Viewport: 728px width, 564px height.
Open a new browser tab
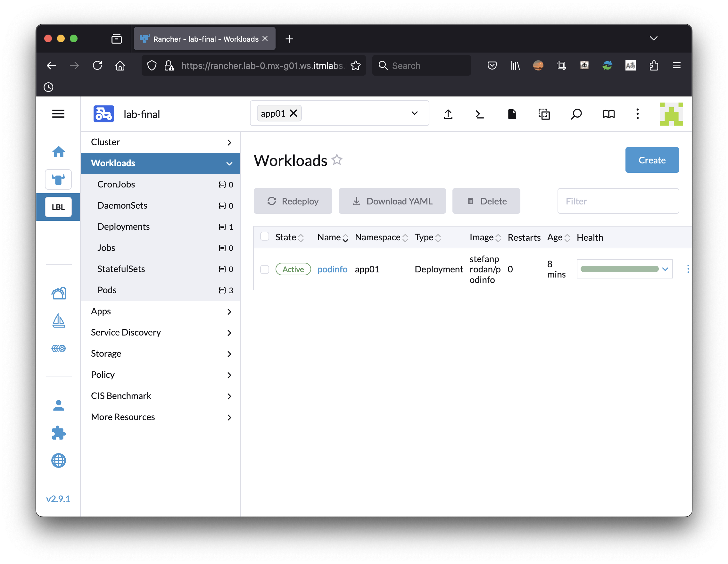(x=289, y=39)
